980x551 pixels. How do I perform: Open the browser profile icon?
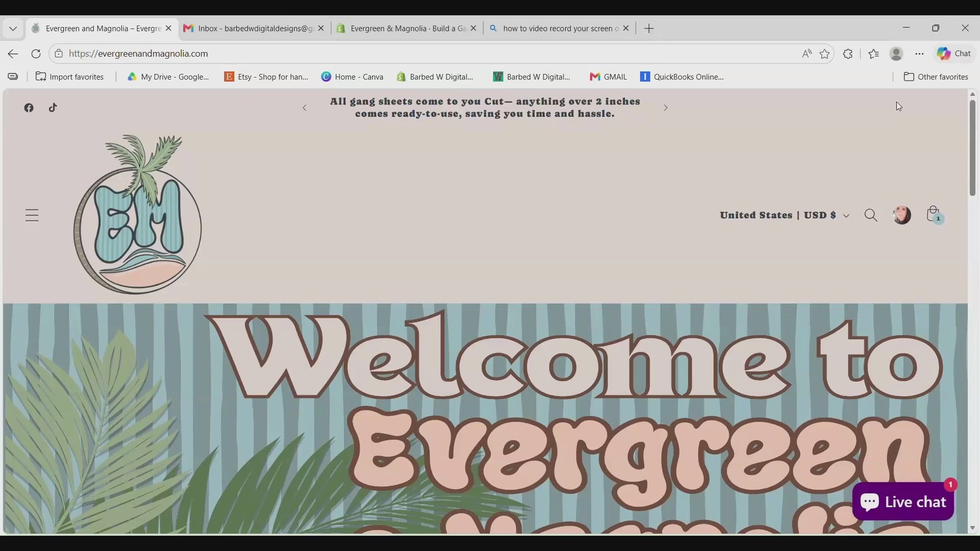coord(896,54)
